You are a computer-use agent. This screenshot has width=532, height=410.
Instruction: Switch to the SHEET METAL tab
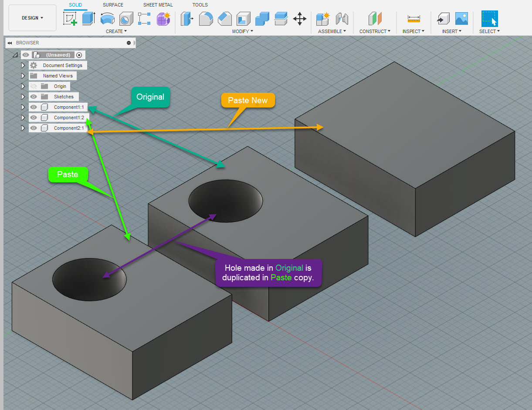point(158,5)
